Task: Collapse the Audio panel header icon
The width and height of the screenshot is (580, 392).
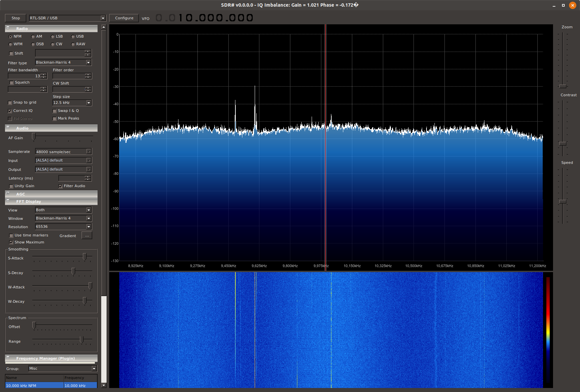Action: [8, 128]
